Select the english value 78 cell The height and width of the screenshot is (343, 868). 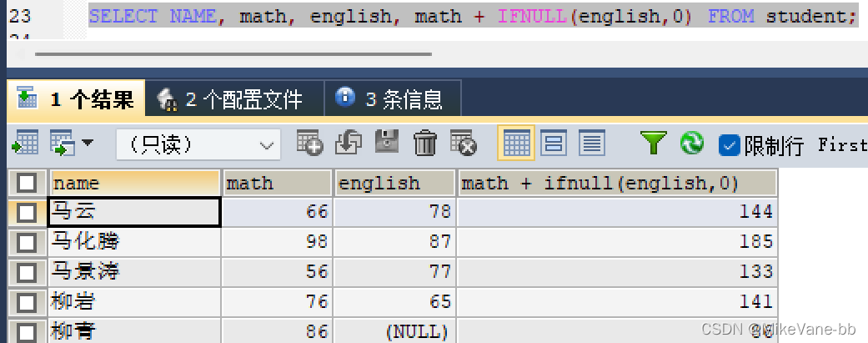[x=394, y=212]
